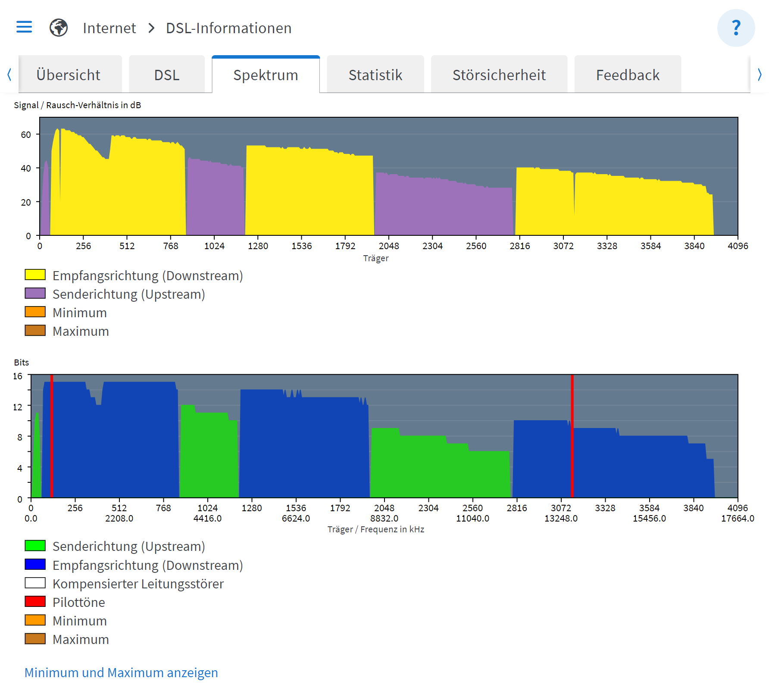Image resolution: width=769 pixels, height=700 pixels.
Task: Switch to the Übersicht tab
Action: pyautogui.click(x=69, y=75)
